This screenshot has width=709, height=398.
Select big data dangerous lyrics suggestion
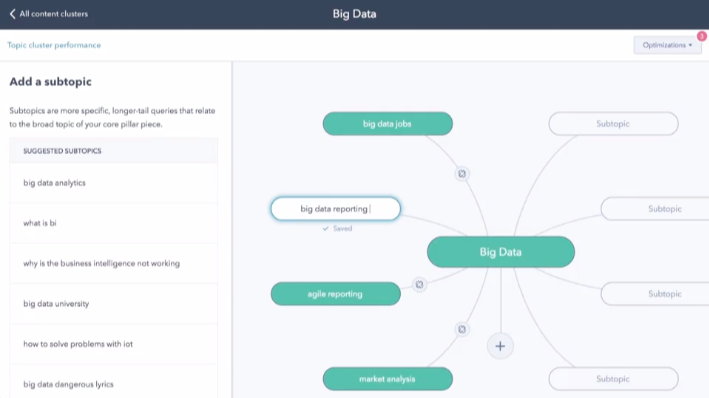tap(113, 384)
